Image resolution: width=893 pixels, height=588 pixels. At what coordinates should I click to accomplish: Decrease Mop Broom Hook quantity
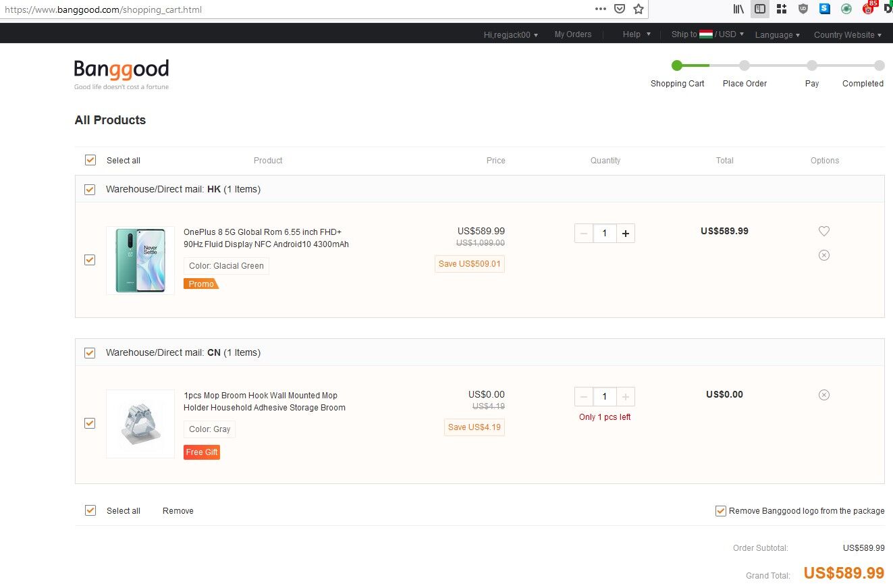pyautogui.click(x=584, y=397)
